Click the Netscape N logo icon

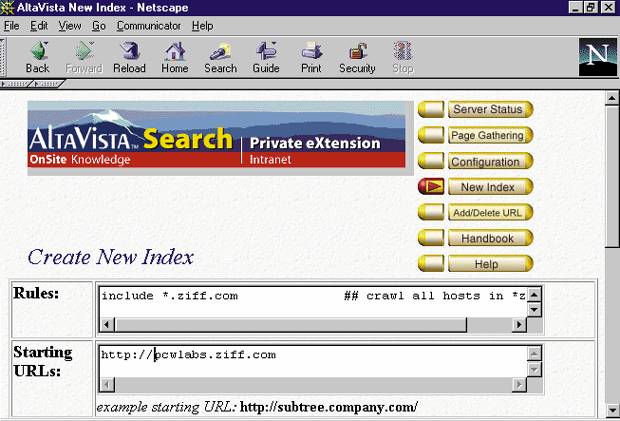coord(597,57)
